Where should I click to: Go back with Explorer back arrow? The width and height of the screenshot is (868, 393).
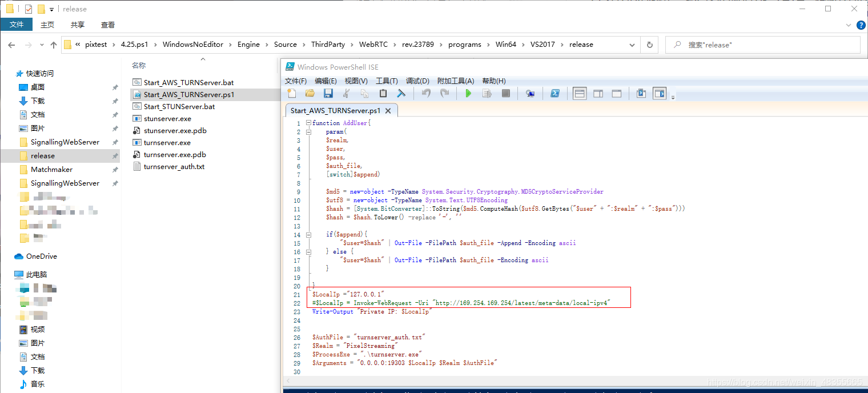point(11,45)
